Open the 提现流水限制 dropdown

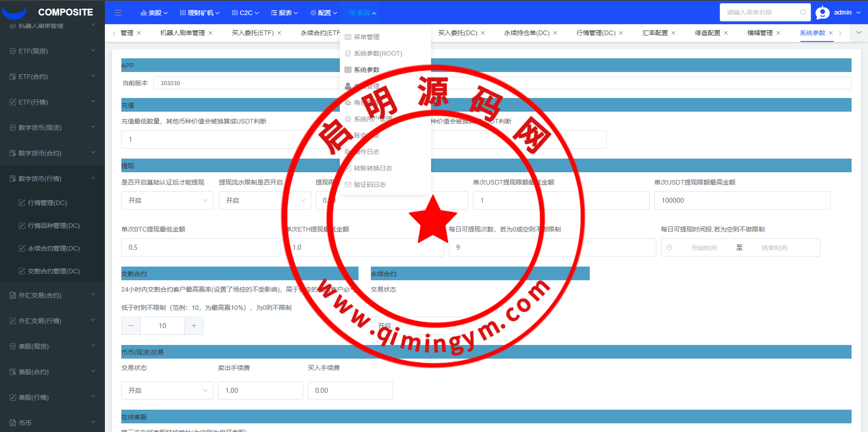point(265,201)
